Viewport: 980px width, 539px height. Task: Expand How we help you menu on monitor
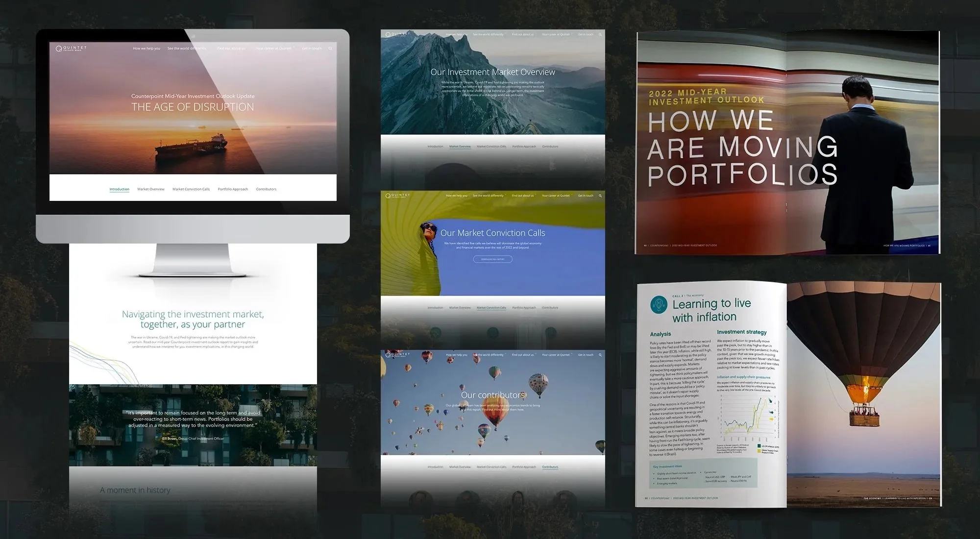[147, 49]
